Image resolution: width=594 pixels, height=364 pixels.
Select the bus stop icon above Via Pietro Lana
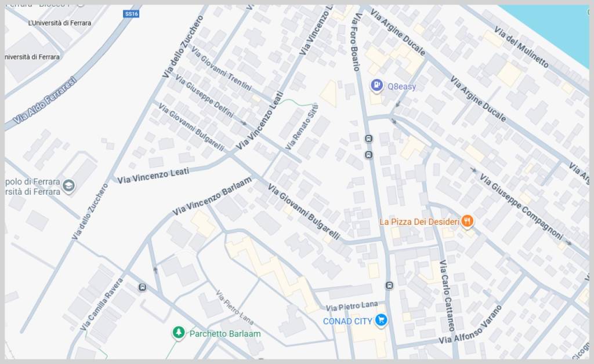[389, 285]
